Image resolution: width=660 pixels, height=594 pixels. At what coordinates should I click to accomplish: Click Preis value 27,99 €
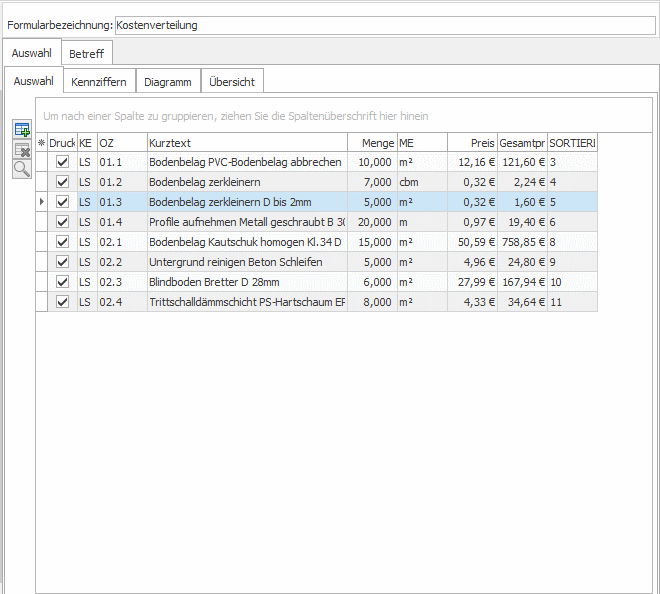click(472, 282)
